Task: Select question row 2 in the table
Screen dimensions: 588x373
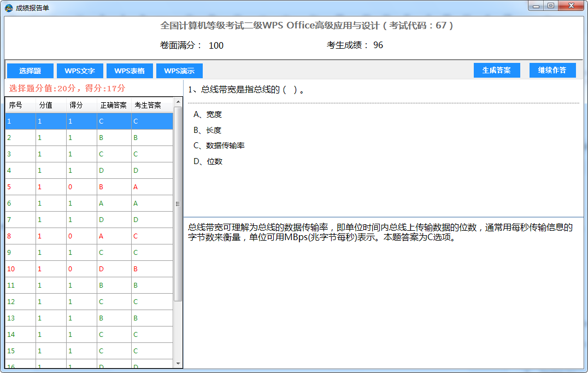Action: pyautogui.click(x=89, y=138)
